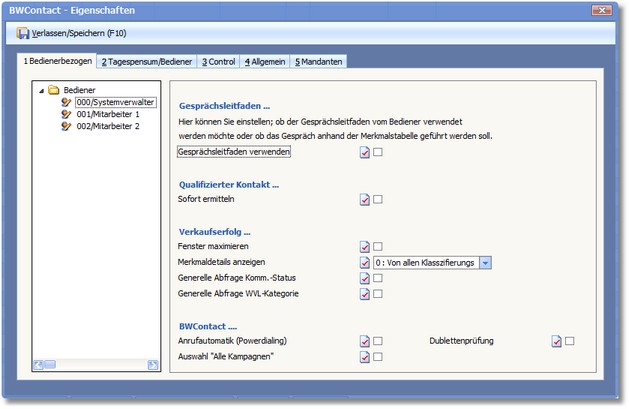Check the Generelle Abfrage Komm.-Status box
Image resolution: width=629 pixels, height=409 pixels.
click(x=378, y=278)
